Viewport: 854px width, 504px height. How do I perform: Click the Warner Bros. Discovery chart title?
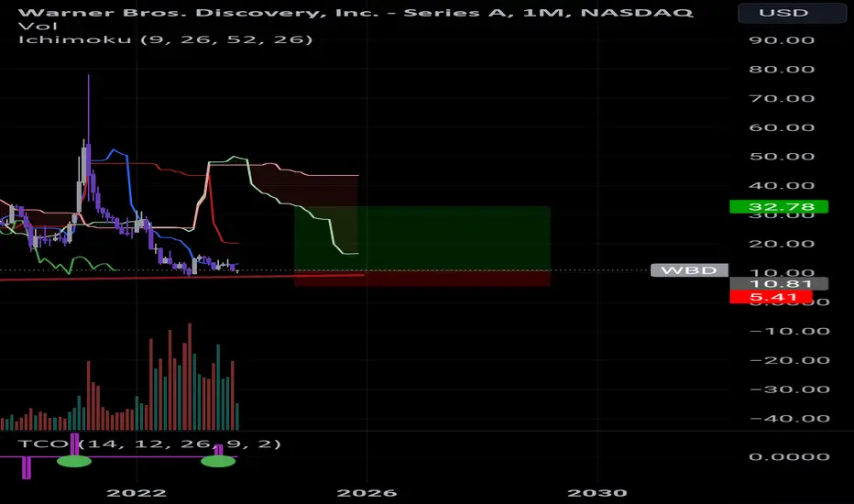[x=356, y=12]
